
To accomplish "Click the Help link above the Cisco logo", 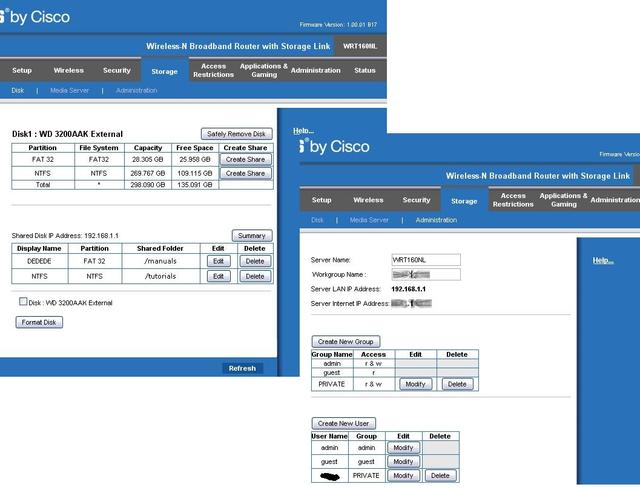I will [303, 131].
